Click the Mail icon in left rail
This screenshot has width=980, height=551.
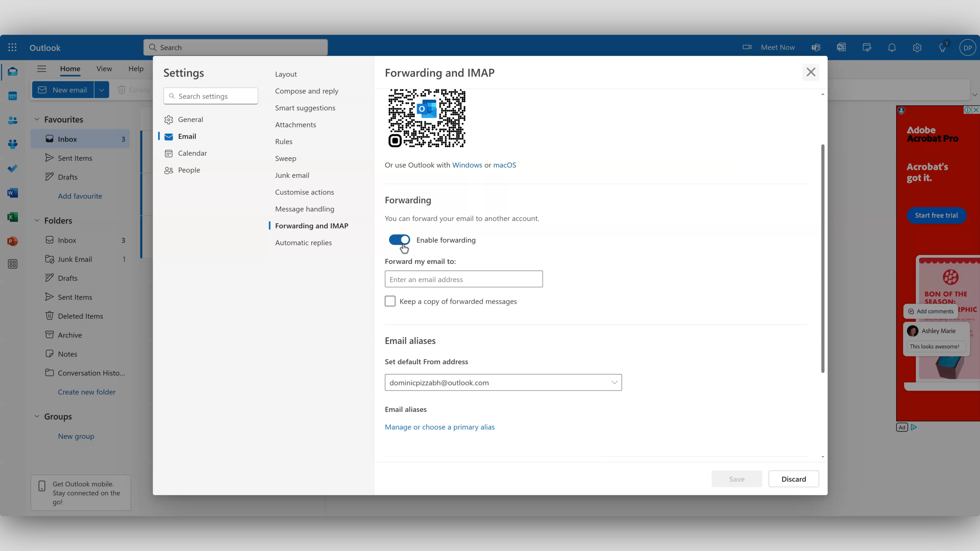13,71
